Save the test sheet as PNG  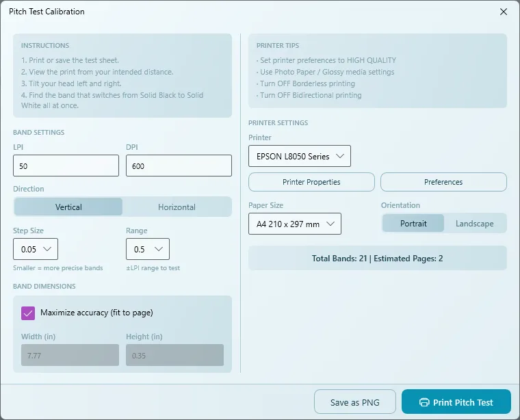(x=355, y=402)
